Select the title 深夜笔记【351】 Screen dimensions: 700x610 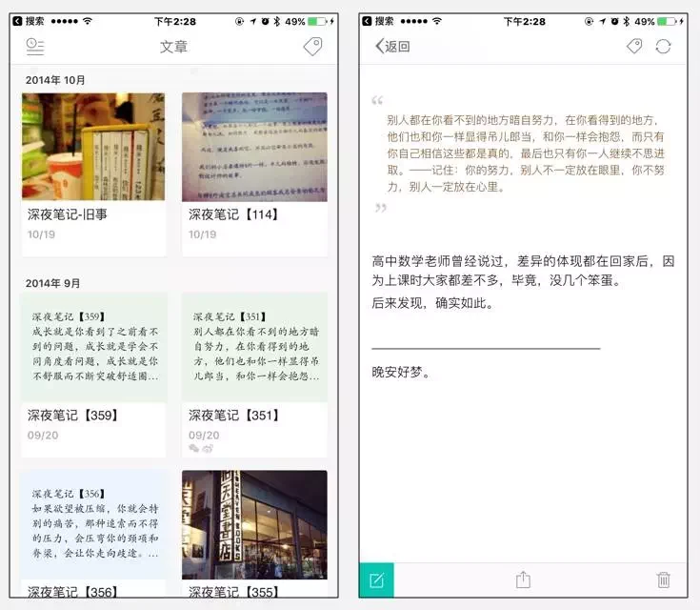(x=234, y=416)
